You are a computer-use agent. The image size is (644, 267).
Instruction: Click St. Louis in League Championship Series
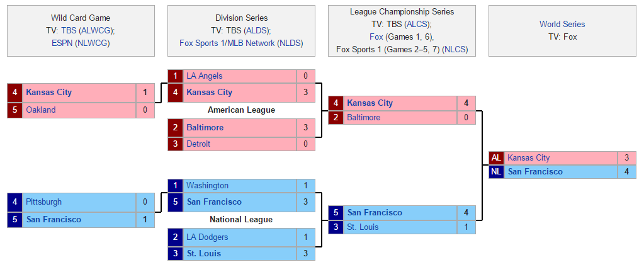[363, 227]
